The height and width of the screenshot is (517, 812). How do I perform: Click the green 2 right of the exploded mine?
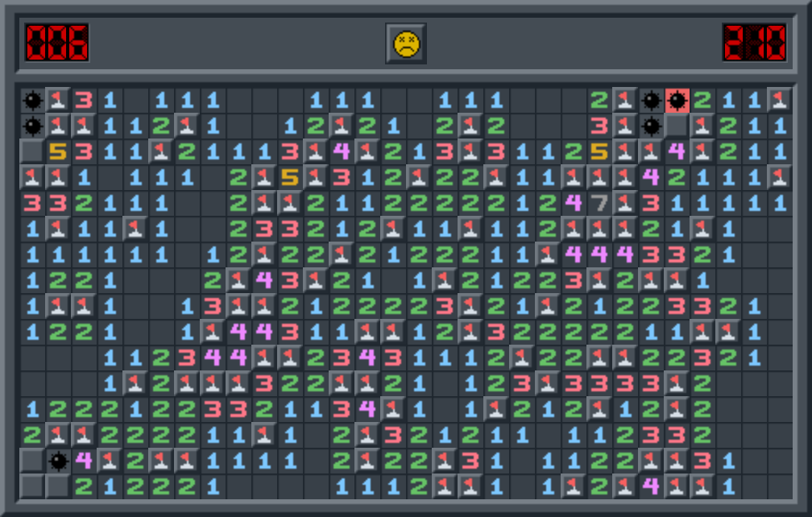(702, 101)
